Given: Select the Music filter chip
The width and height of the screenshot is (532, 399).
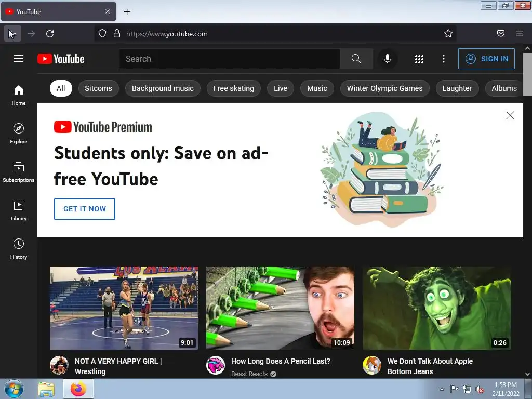Looking at the screenshot, I should coord(317,88).
